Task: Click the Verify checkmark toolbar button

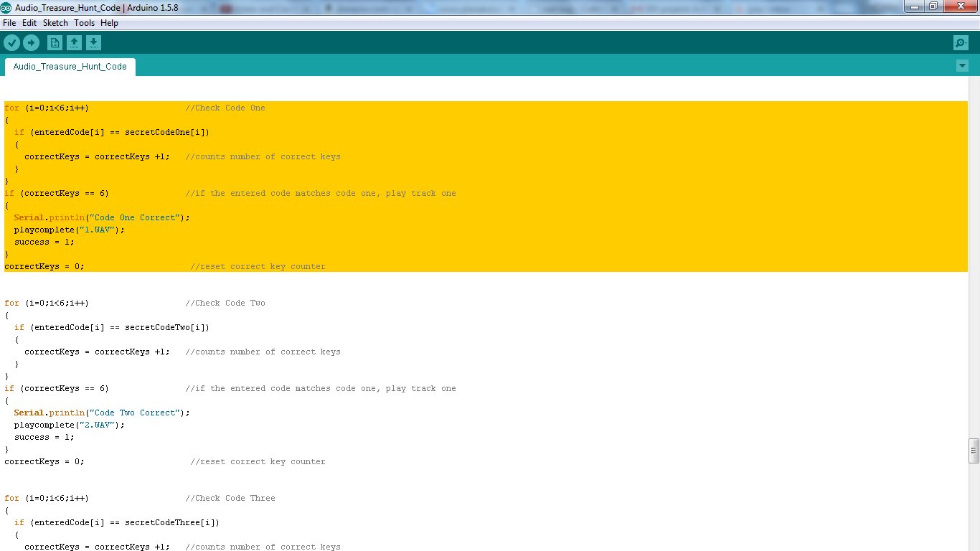Action: pyautogui.click(x=11, y=43)
